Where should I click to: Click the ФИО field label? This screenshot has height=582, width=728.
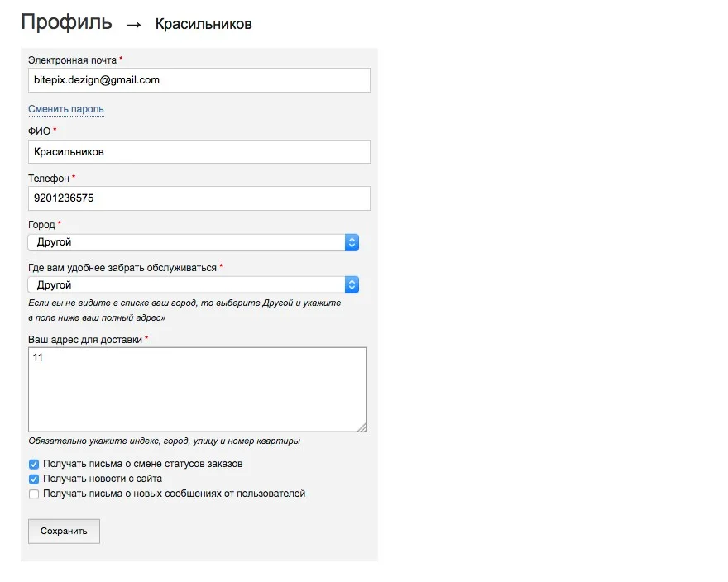coord(39,131)
